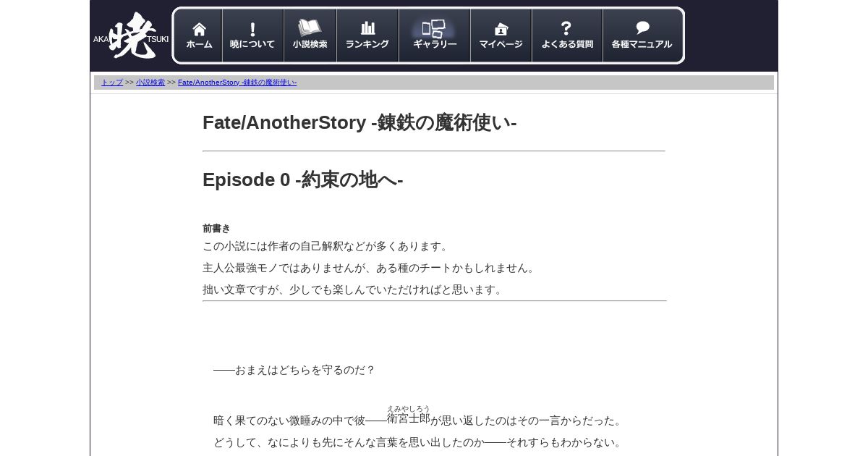Click the トップ breadcrumb link
This screenshot has width=868, height=456.
tap(112, 83)
